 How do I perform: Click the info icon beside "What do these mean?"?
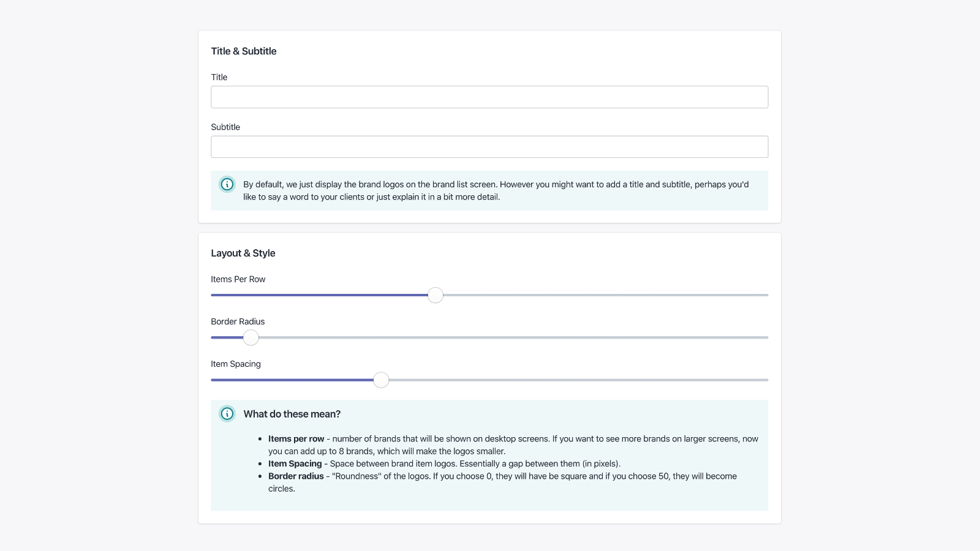(x=227, y=414)
